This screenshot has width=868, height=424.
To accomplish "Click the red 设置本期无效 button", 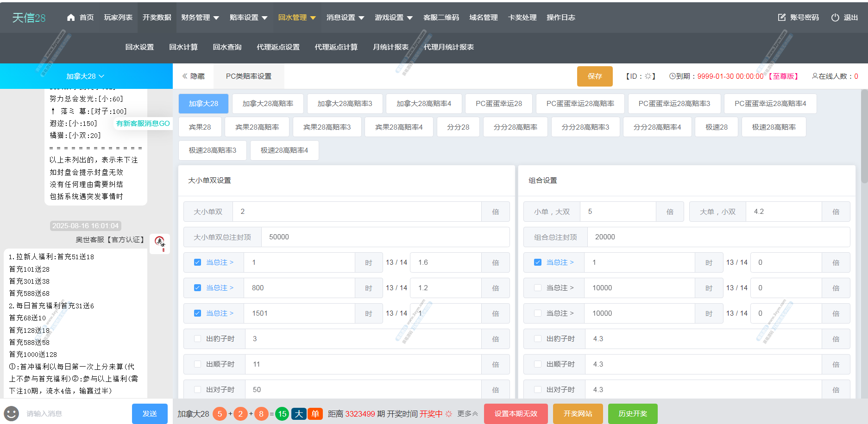I will coord(516,414).
